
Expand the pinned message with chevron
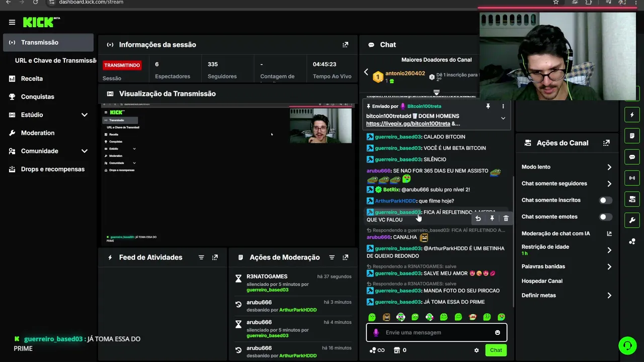click(x=503, y=118)
